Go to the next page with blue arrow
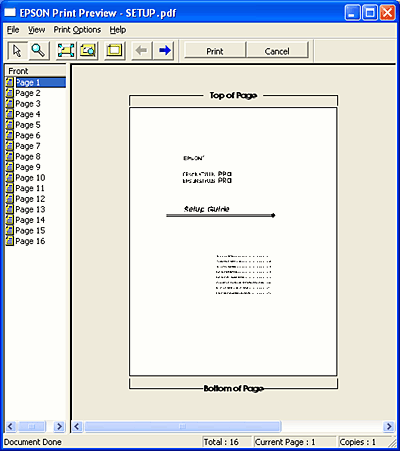 (164, 51)
